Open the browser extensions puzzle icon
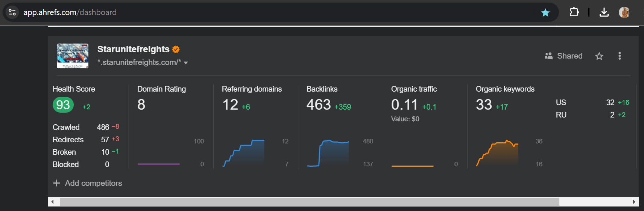This screenshot has width=644, height=211. click(574, 12)
